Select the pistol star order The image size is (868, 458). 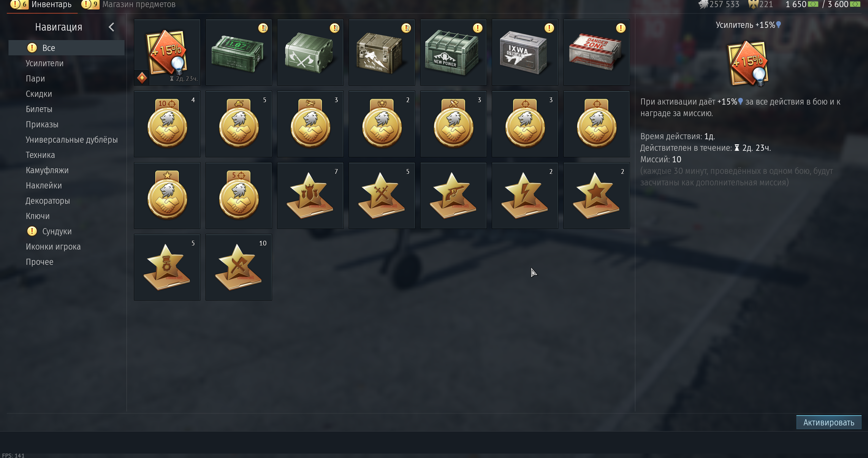453,196
